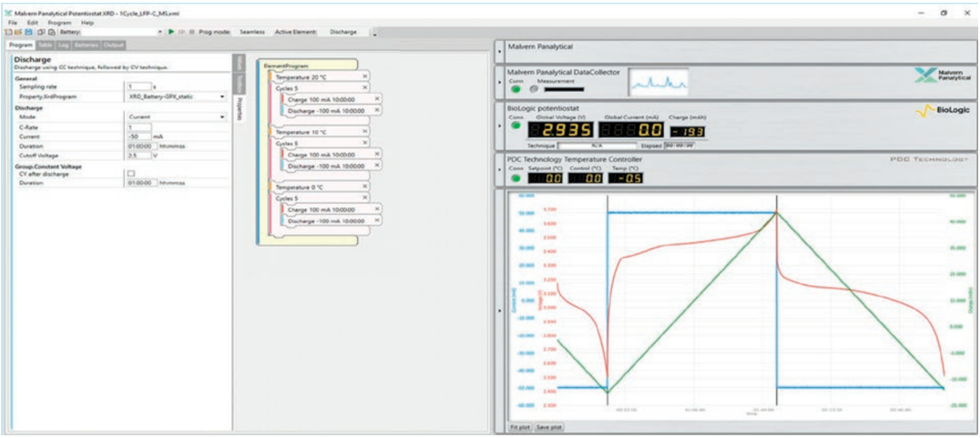The image size is (980, 438).
Task: Open the Program menu
Action: 59,23
